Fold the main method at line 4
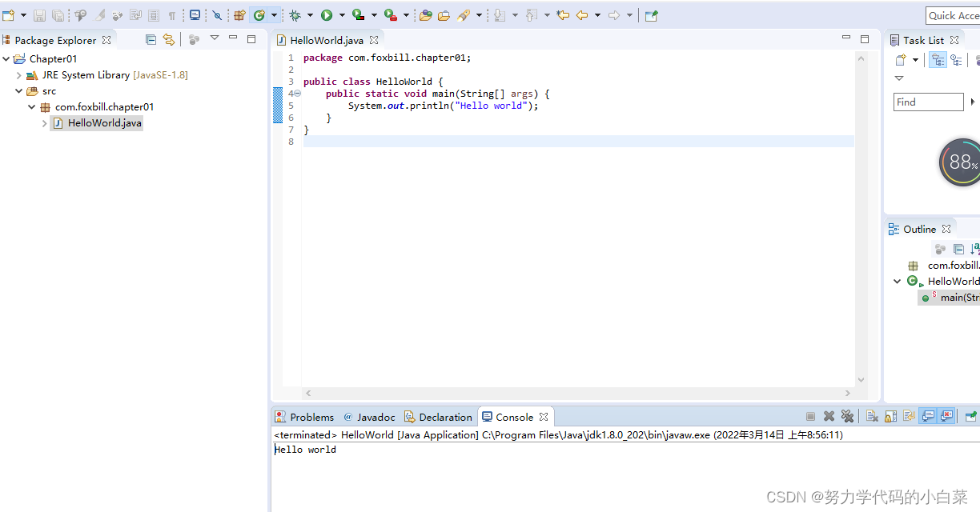 tap(298, 94)
